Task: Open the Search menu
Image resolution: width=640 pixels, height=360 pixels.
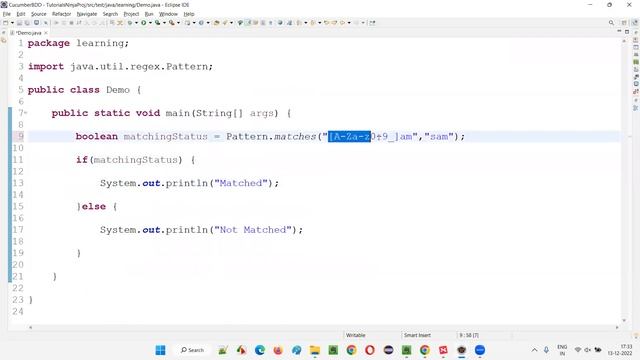Action: tap(110, 14)
